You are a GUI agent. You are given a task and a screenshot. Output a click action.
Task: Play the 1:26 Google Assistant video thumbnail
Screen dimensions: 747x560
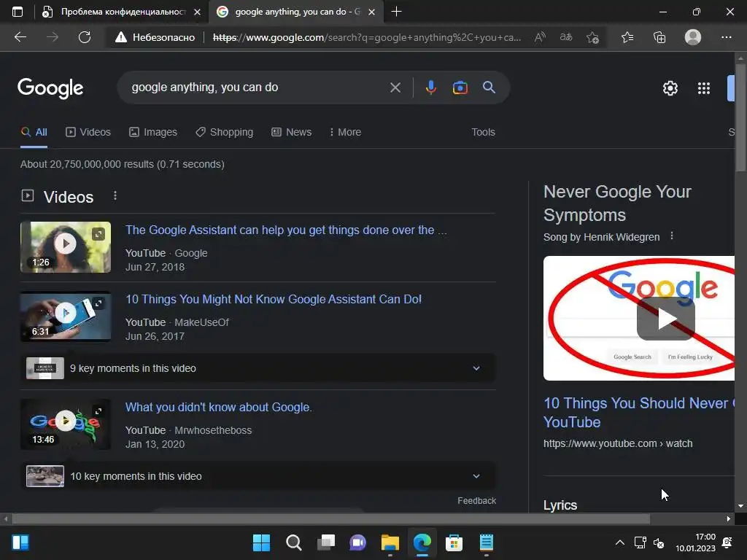[x=66, y=247]
